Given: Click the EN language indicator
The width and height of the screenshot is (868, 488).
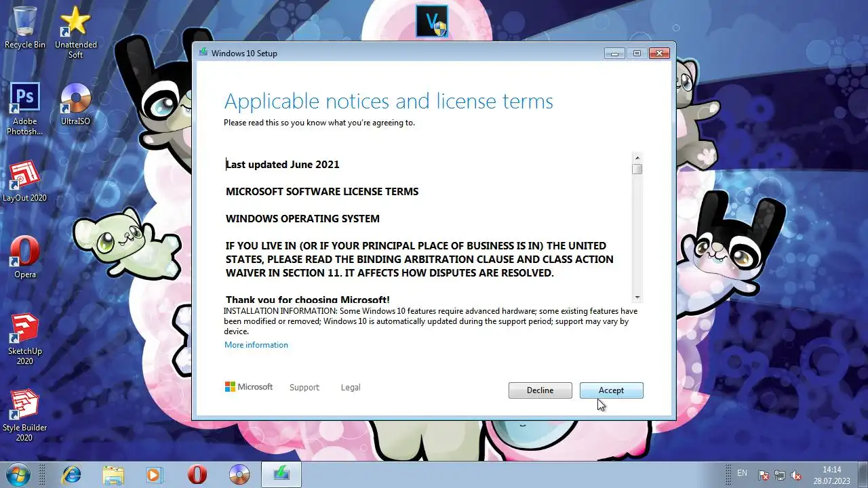Looking at the screenshot, I should [x=742, y=473].
